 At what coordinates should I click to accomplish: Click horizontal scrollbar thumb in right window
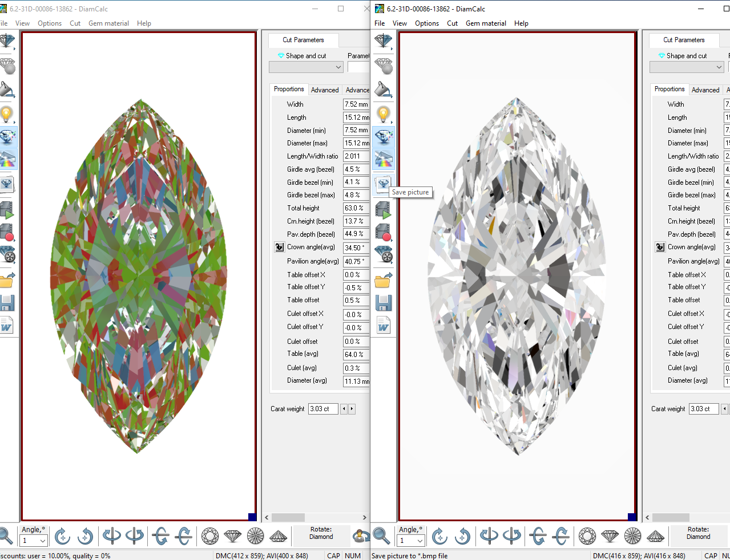pyautogui.click(x=671, y=518)
